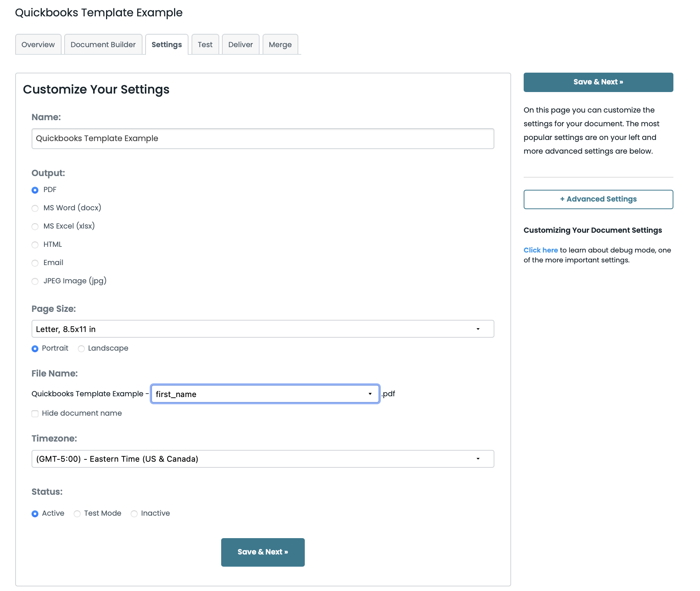The width and height of the screenshot is (700, 591).
Task: Click the top-right Save & Next button
Action: click(x=598, y=82)
